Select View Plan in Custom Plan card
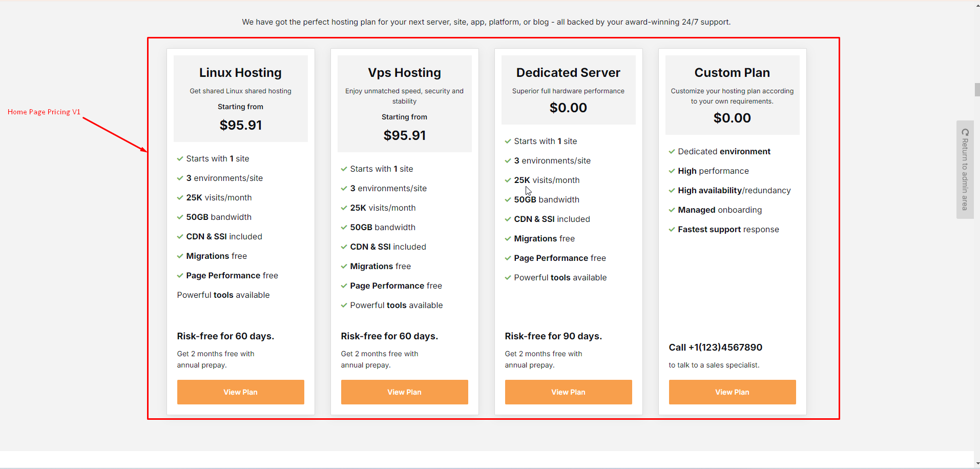 pos(732,392)
